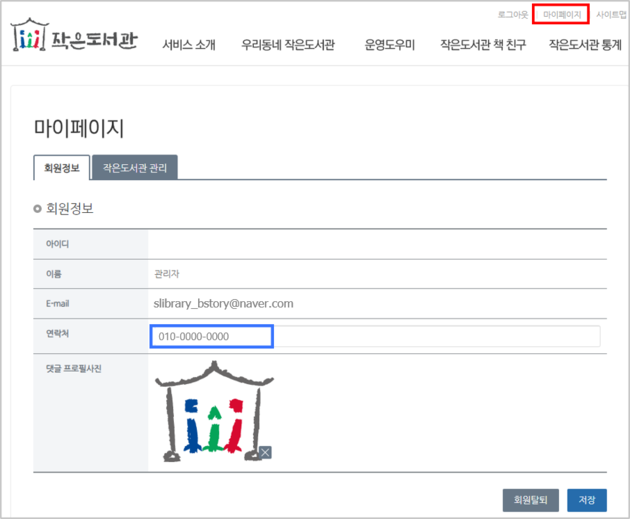Open the 작은도서관 책 친구 menu
Viewport: 630px width, 519px height.
click(483, 45)
